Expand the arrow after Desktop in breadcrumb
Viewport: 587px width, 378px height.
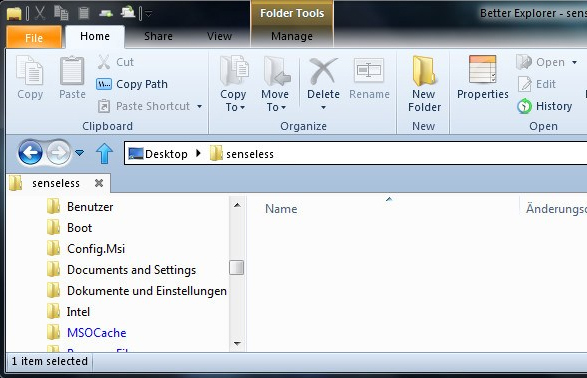(198, 153)
